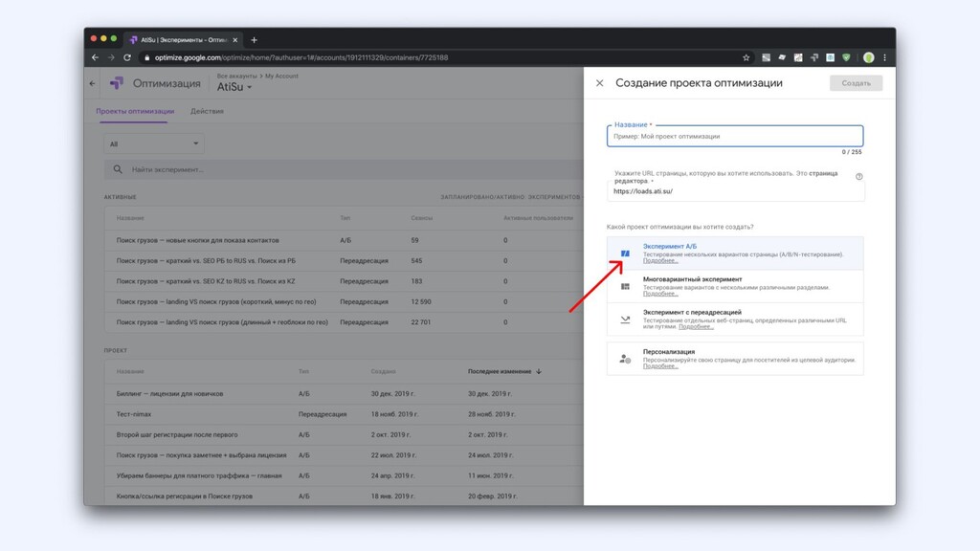Click the Создано column header
The image size is (980, 551).
pyautogui.click(x=383, y=371)
